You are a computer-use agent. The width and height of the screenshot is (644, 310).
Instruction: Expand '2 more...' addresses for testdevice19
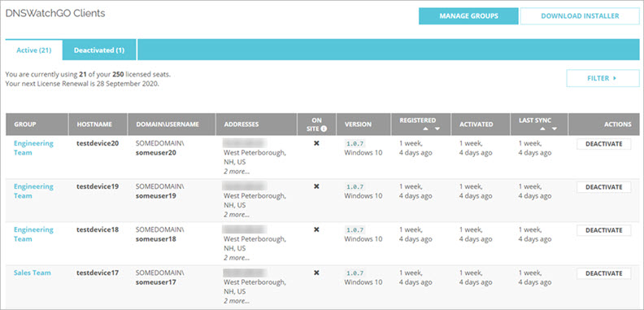tap(237, 215)
